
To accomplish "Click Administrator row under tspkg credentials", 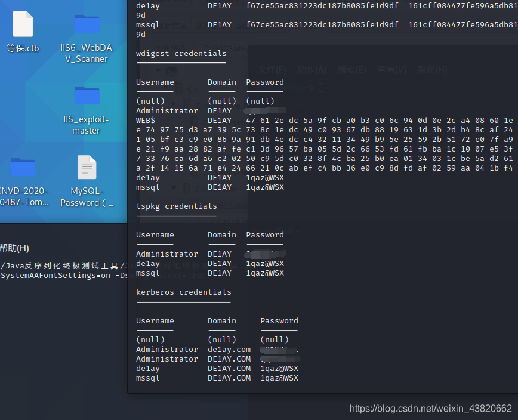I will coord(211,254).
